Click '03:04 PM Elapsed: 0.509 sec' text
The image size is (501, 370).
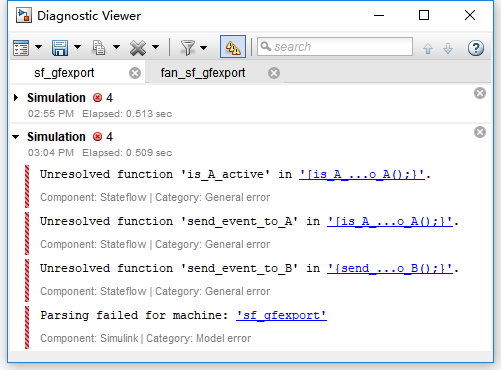point(100,153)
